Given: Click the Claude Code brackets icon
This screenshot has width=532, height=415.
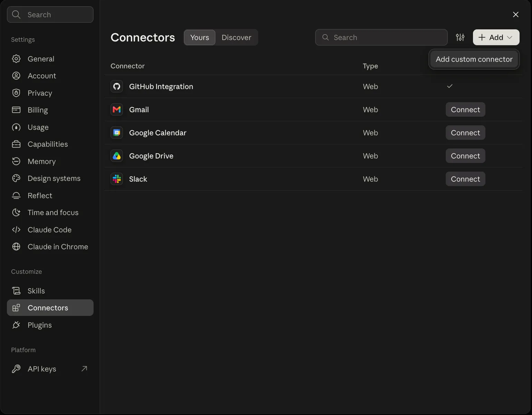Looking at the screenshot, I should coord(16,230).
